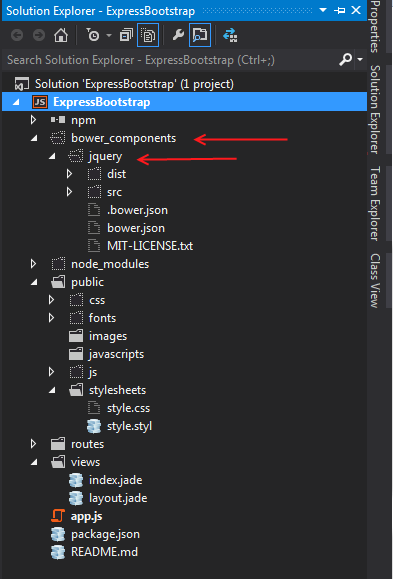Click the orange app.js file icon
Viewport: 393px width, 579px height.
tap(58, 516)
